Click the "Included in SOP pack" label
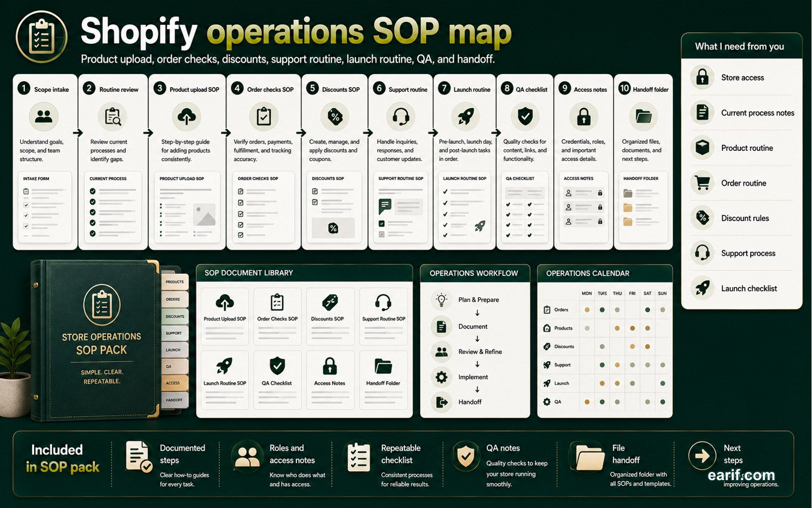Screen dimensions: 812x508 [x=62, y=458]
